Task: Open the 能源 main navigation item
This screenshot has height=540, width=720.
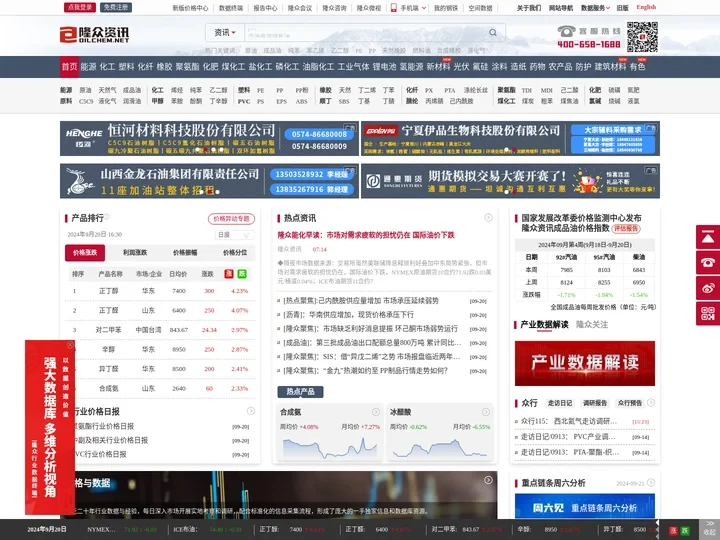Action: coord(88,67)
